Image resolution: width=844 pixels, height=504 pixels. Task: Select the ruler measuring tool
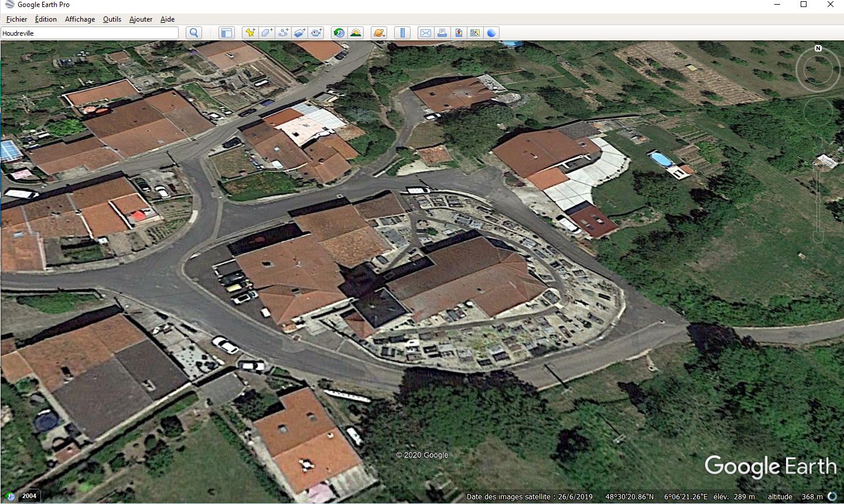click(402, 33)
